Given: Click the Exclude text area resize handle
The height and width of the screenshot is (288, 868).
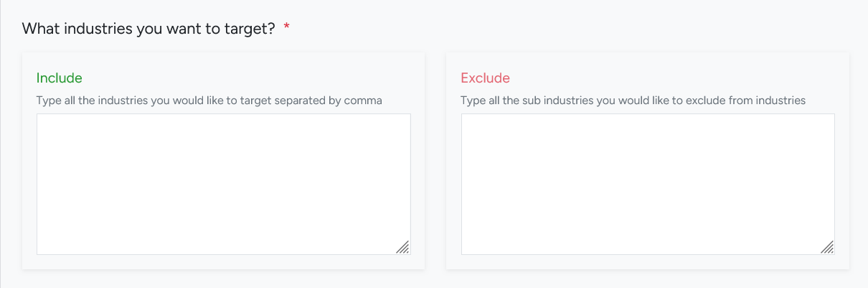Looking at the screenshot, I should [x=827, y=247].
